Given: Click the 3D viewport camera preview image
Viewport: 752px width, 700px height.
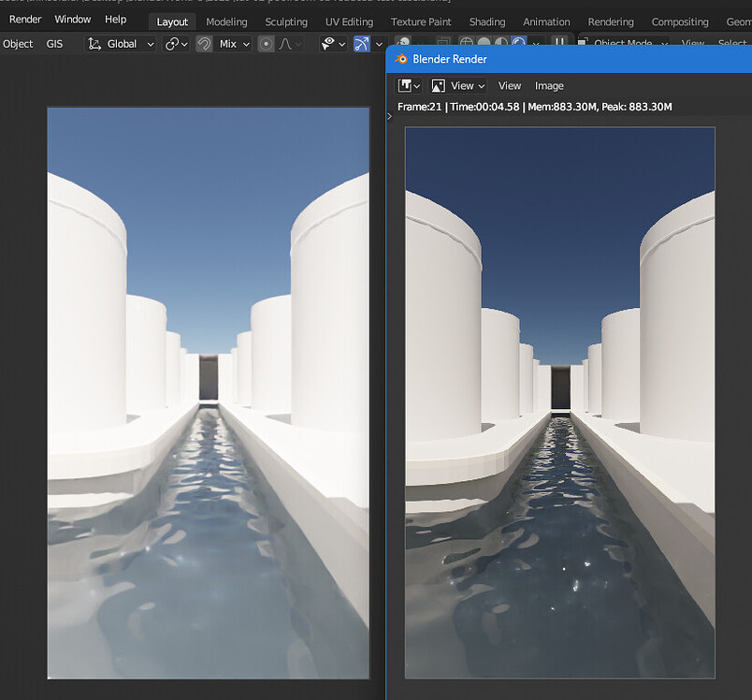Looking at the screenshot, I should click(x=209, y=393).
